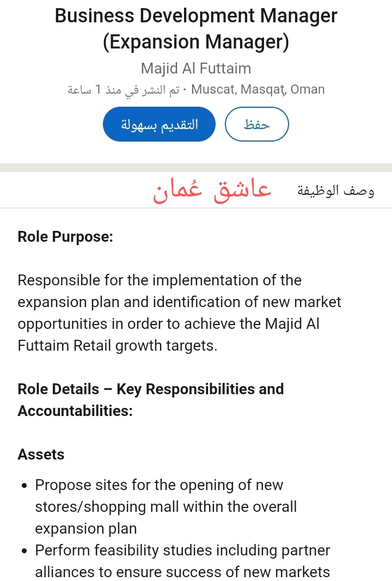Screen dimensions: 392x581
Task: Click the Business Development Manager job title
Action: [196, 16]
